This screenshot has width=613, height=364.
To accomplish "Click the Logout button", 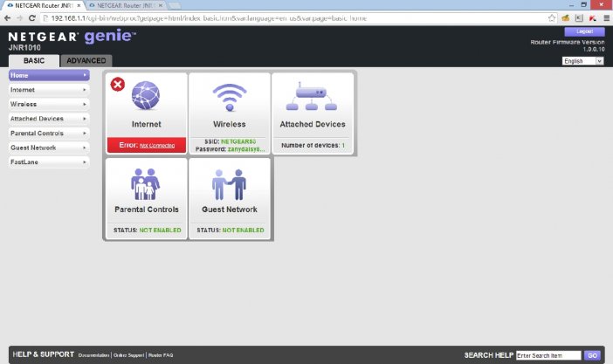I will (x=584, y=31).
